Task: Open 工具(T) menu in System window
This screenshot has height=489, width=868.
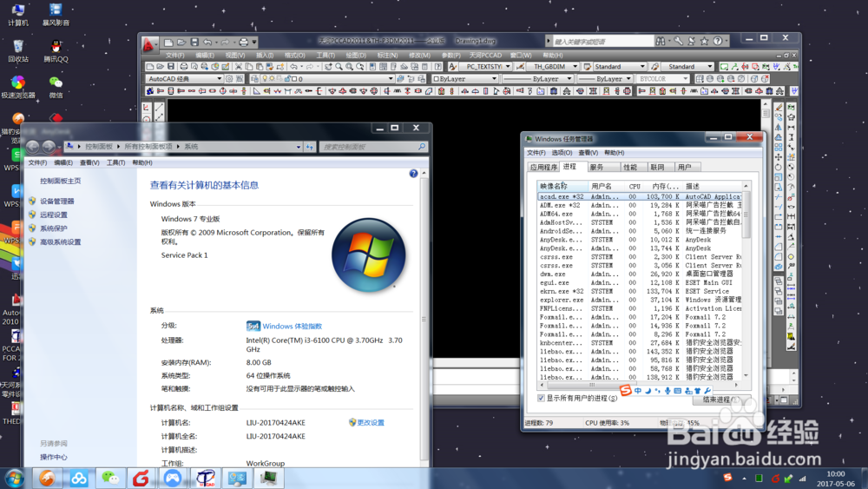Action: tap(115, 162)
